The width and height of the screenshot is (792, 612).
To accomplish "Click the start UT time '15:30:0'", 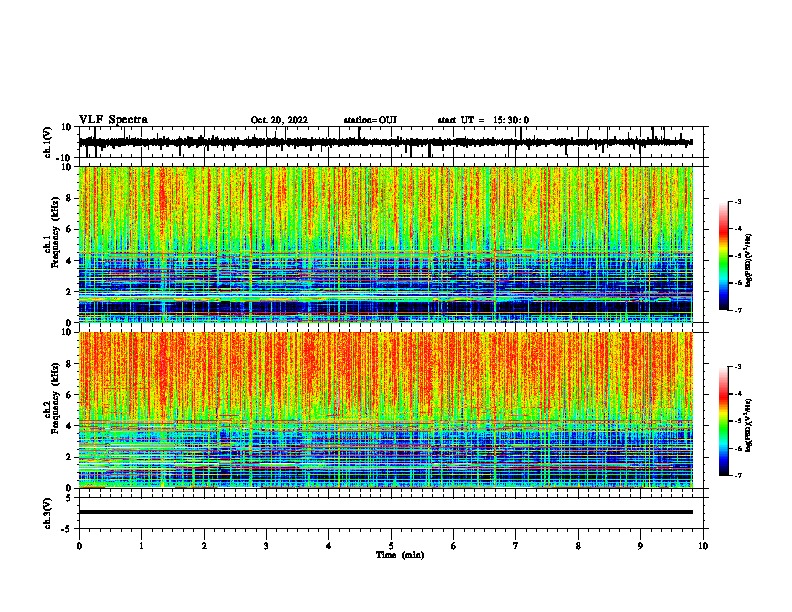I will point(511,120).
